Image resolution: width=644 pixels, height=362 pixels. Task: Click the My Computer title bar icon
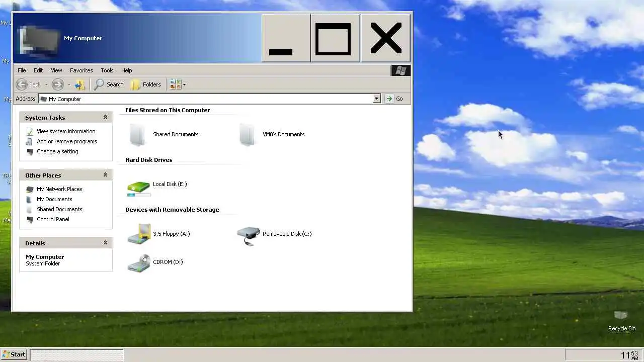(38, 40)
